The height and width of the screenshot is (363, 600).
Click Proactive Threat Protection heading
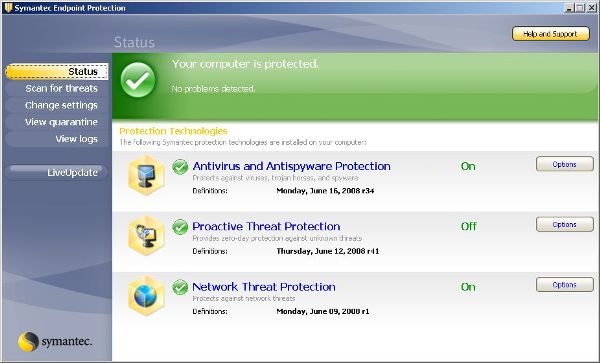(x=266, y=226)
